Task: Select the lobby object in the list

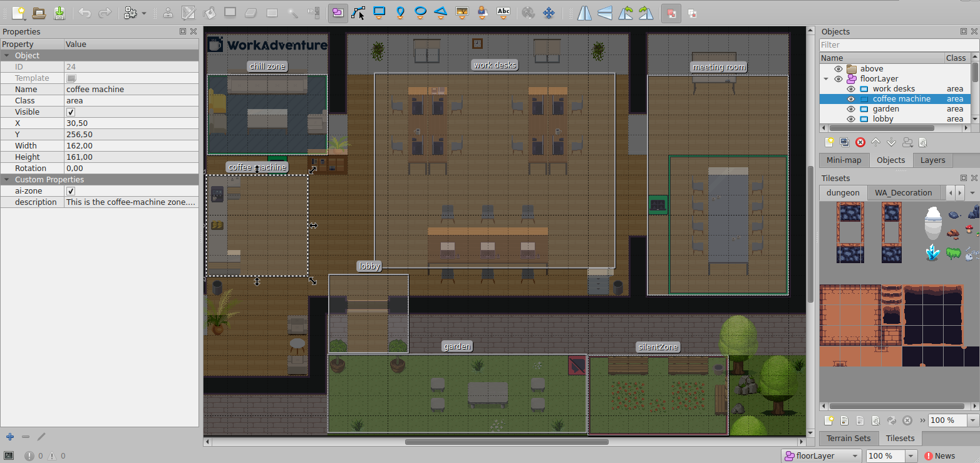Action: (883, 119)
